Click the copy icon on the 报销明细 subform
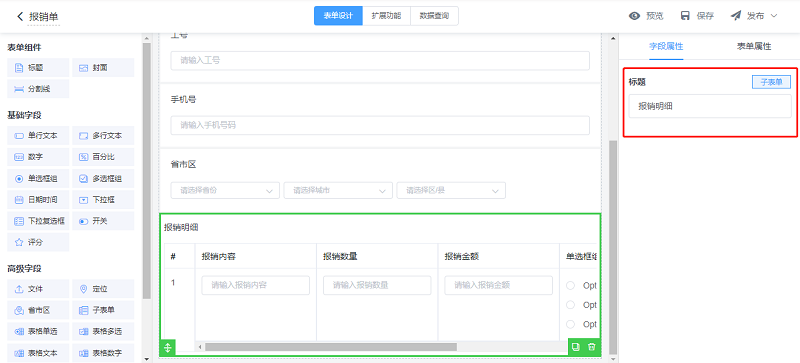The height and width of the screenshot is (363, 800). point(576,347)
